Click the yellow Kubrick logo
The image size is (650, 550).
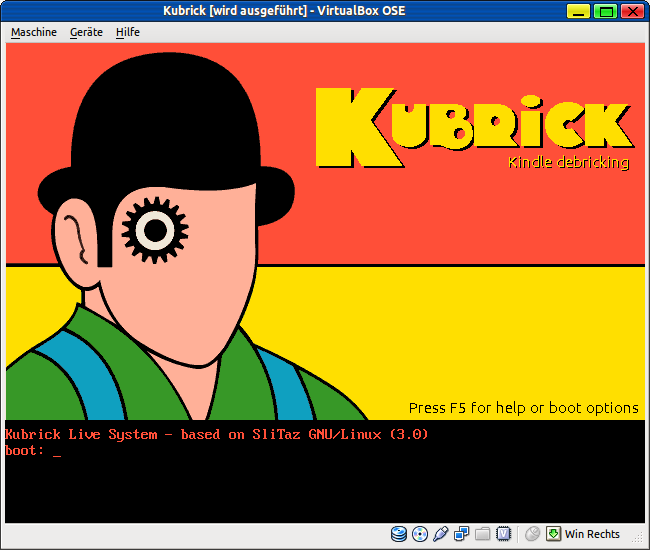pyautogui.click(x=475, y=127)
